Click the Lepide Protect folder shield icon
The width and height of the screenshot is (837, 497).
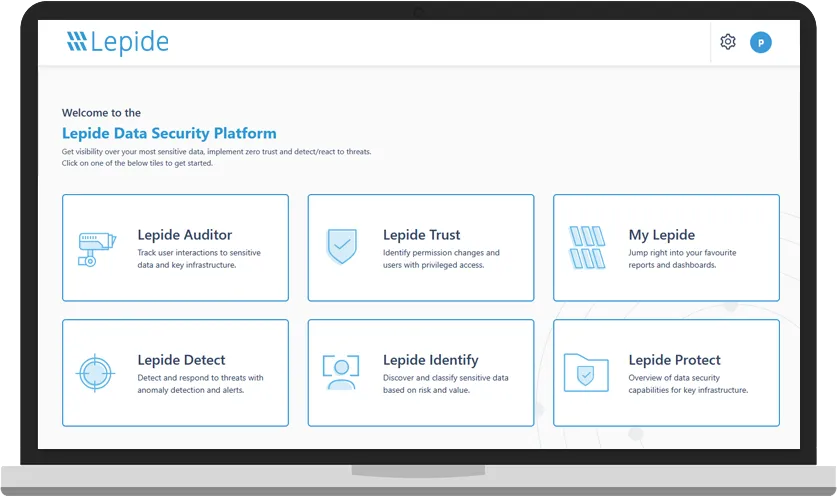(x=586, y=372)
